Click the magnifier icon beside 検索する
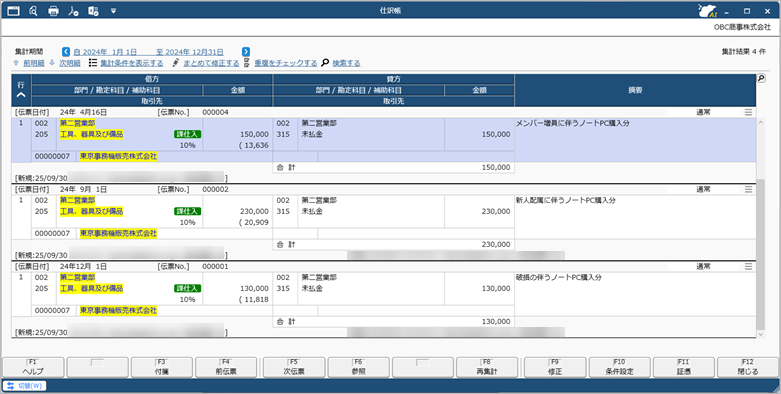 (325, 63)
